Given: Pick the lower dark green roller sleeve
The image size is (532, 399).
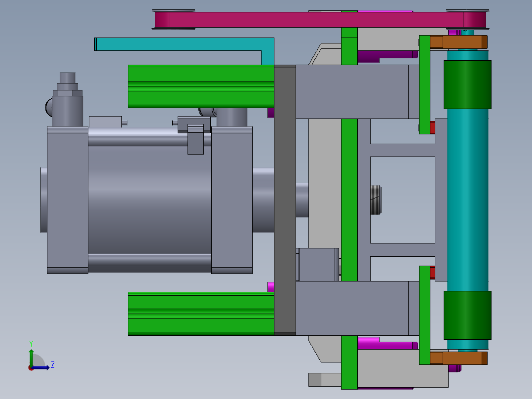Looking at the screenshot, I should pos(467,315).
